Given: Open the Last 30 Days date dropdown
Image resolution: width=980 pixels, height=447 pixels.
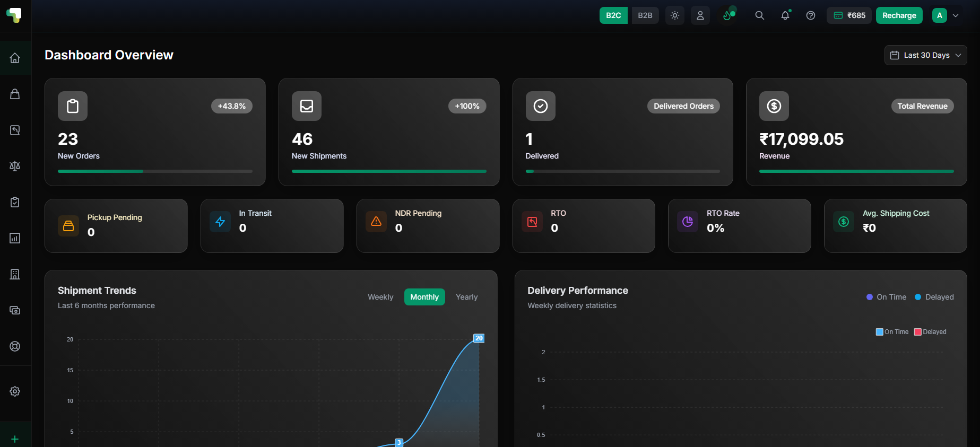Looking at the screenshot, I should click(x=925, y=55).
